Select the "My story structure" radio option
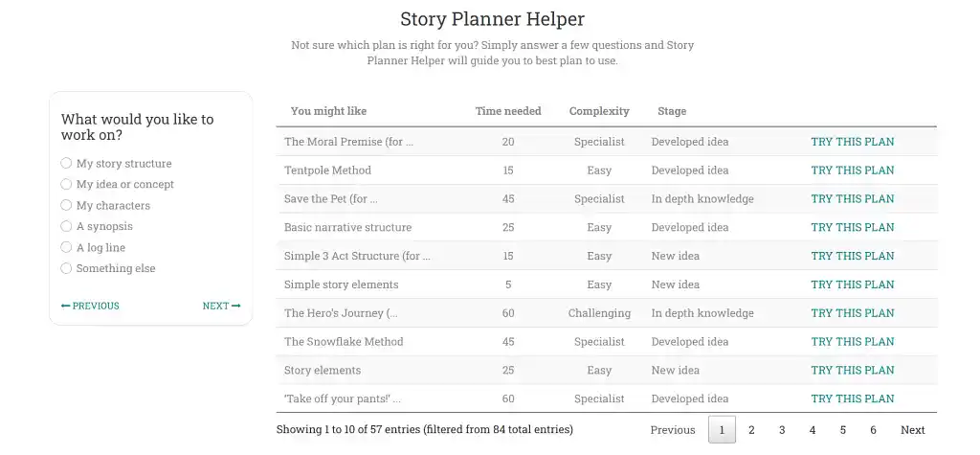 [x=67, y=164]
